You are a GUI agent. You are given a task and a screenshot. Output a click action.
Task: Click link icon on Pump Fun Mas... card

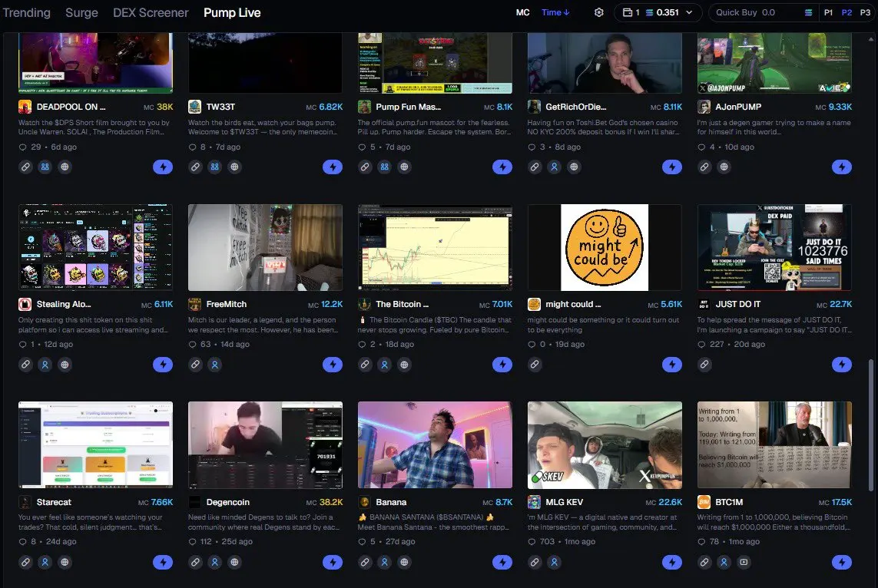365,167
